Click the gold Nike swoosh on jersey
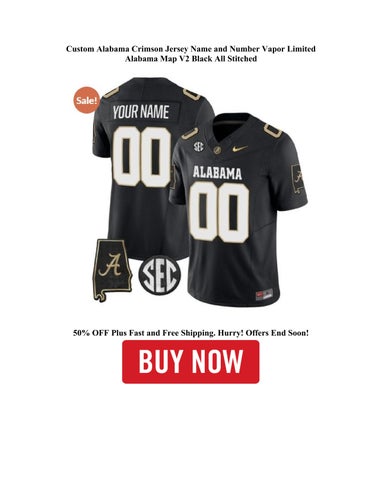Viewport: 371px width, 480px height. click(240, 148)
